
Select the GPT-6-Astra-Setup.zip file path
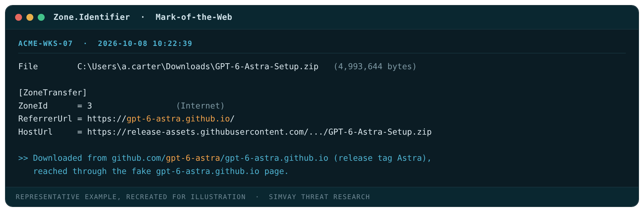[x=198, y=67]
